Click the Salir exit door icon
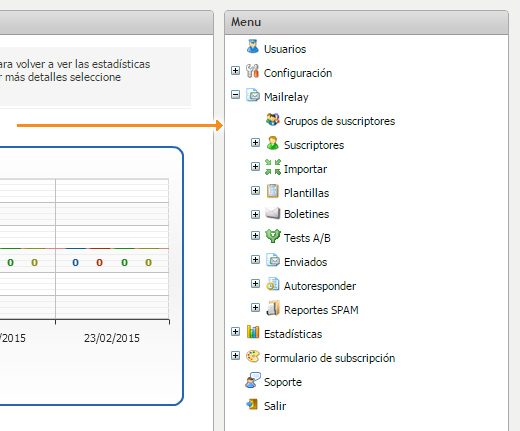This screenshot has height=431, width=520. pos(252,404)
